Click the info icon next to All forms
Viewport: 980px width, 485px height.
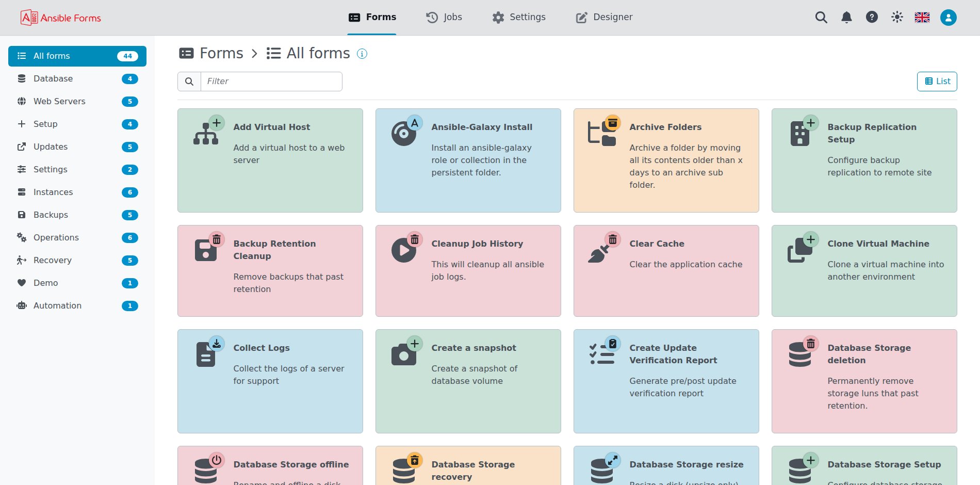click(x=362, y=54)
